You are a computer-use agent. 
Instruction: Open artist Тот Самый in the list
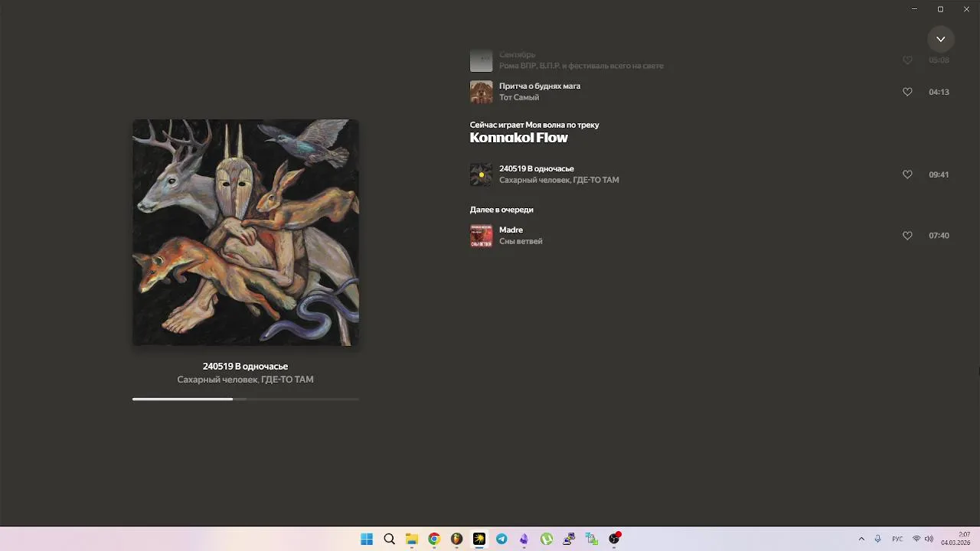pos(519,97)
